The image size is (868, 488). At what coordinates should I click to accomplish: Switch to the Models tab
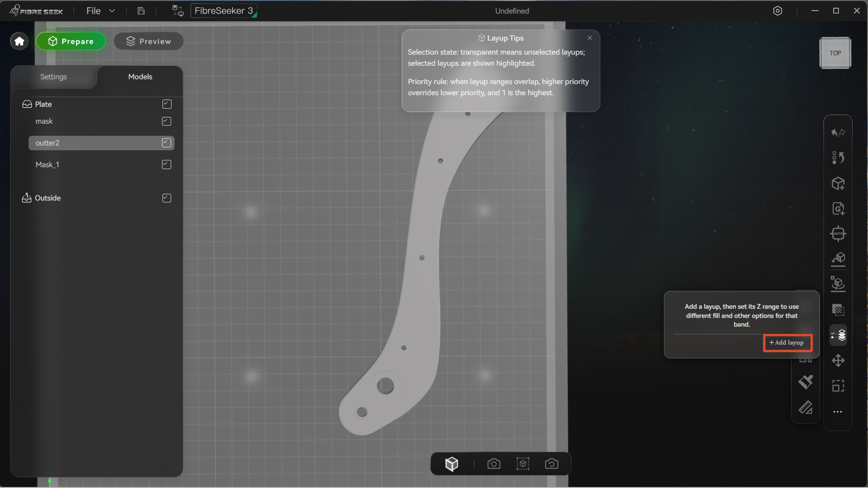pyautogui.click(x=140, y=77)
